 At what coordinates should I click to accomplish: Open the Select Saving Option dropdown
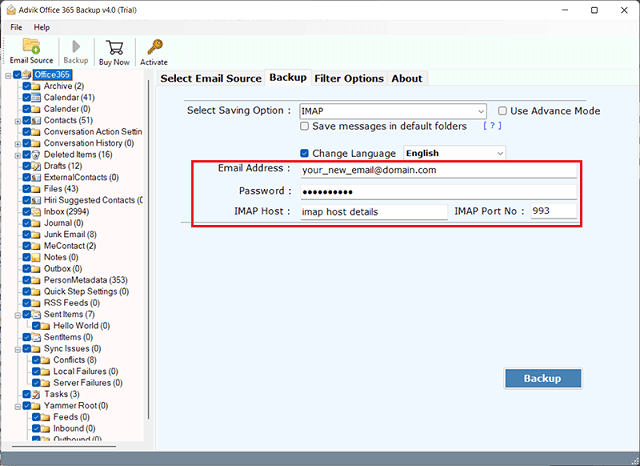pos(393,111)
